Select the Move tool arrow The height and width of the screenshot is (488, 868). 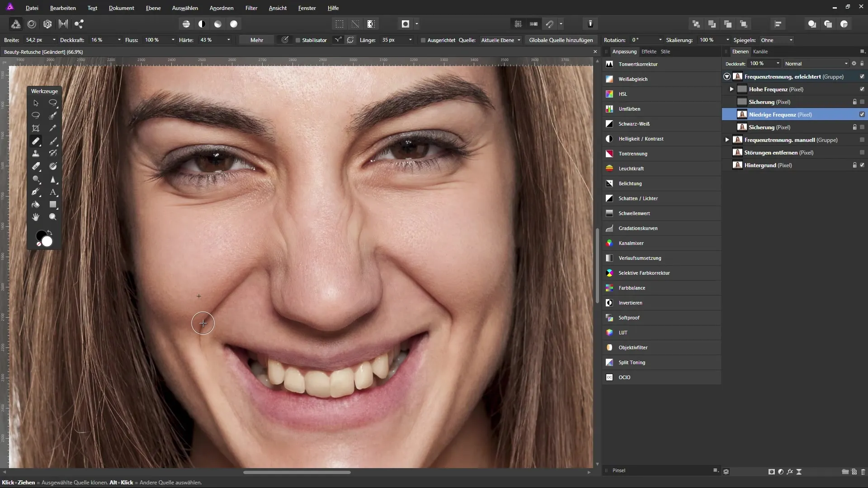(36, 103)
